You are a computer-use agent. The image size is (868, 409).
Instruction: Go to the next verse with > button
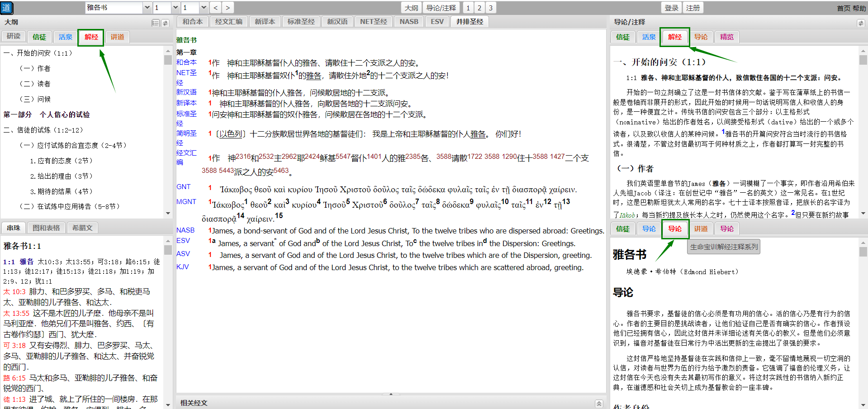[228, 8]
